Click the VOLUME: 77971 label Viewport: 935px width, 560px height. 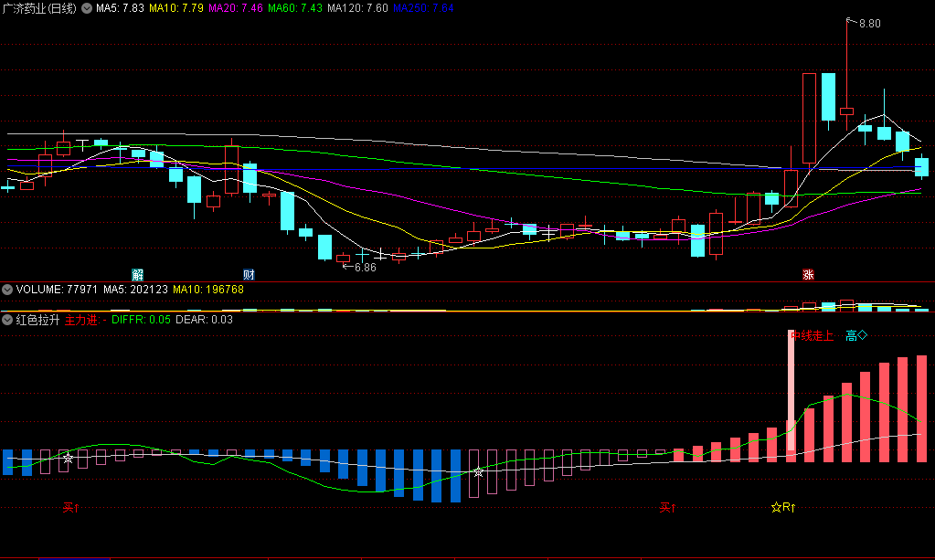pyautogui.click(x=57, y=290)
